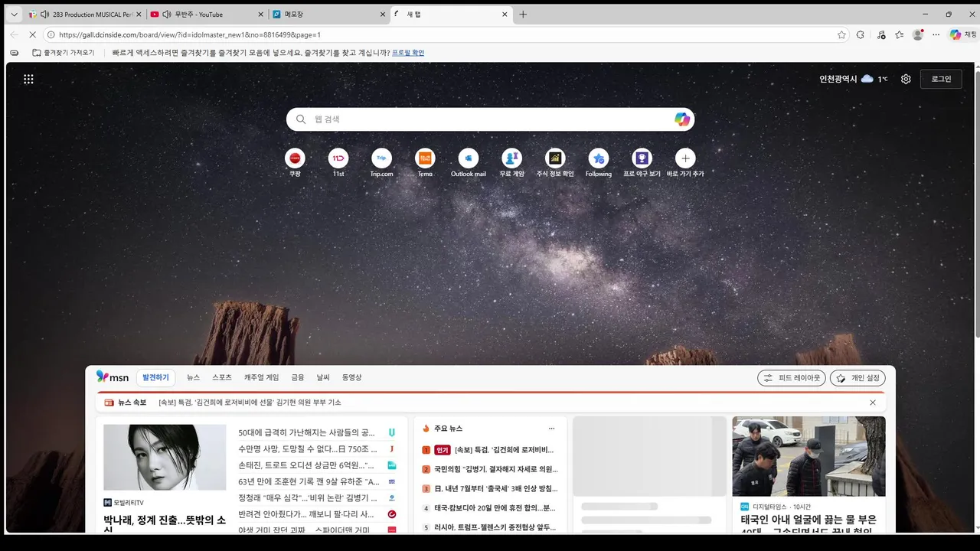The height and width of the screenshot is (551, 980).
Task: Select the 동영상 feed tab
Action: click(352, 377)
